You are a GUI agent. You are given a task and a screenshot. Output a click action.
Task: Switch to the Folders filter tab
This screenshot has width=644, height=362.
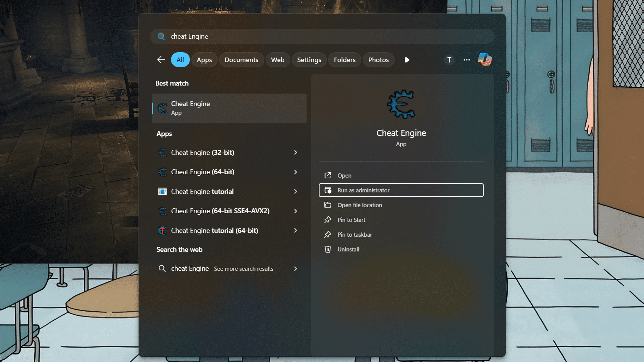pyautogui.click(x=345, y=60)
